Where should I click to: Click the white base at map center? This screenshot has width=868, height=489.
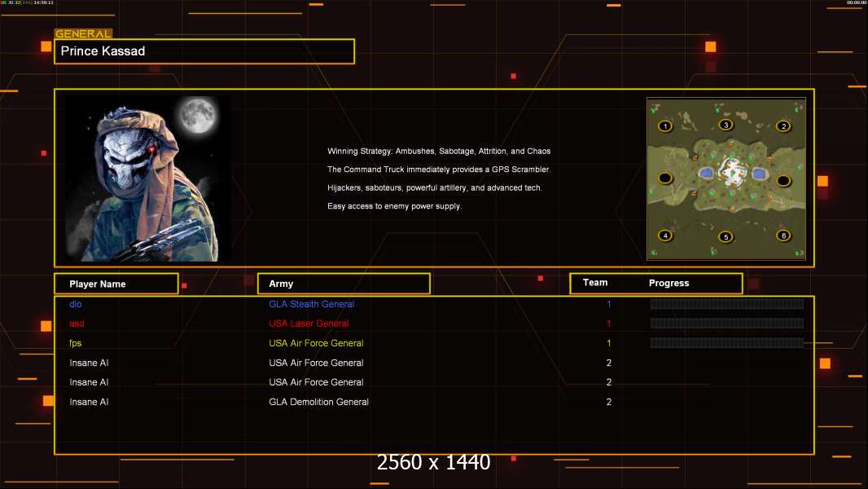(732, 170)
